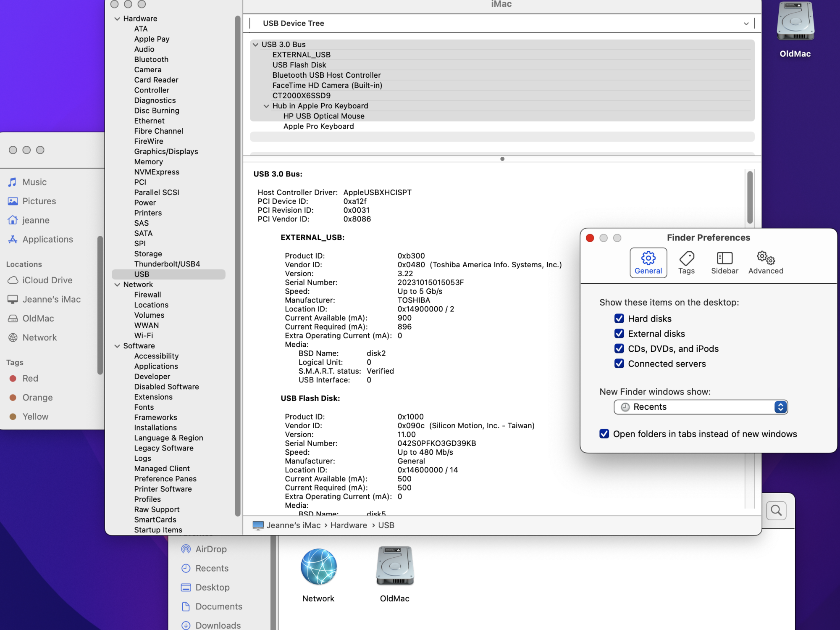Open the New Finder windows Recents dropdown

click(x=700, y=407)
